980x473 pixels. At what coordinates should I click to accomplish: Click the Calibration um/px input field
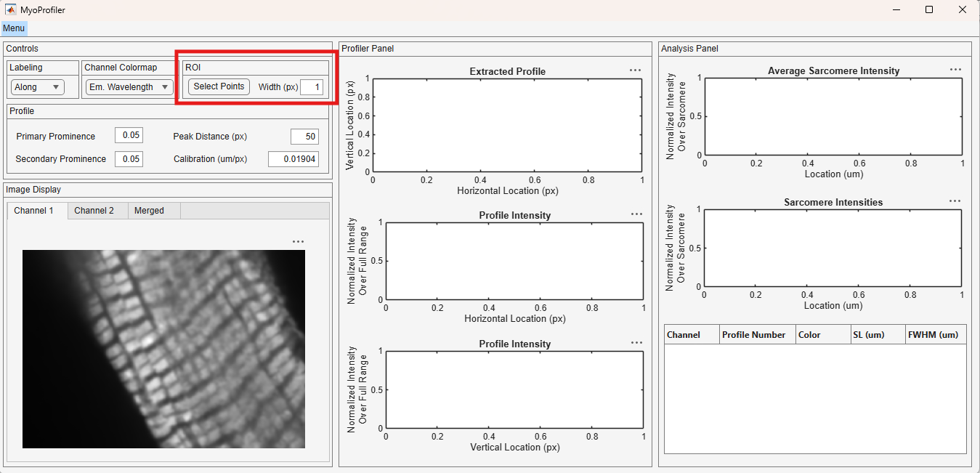(x=293, y=159)
